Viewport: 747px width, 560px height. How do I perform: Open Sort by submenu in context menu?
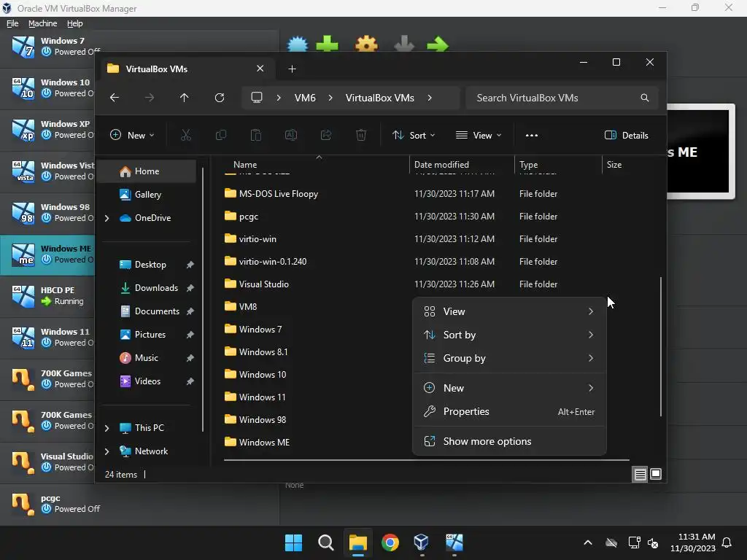pyautogui.click(x=508, y=335)
